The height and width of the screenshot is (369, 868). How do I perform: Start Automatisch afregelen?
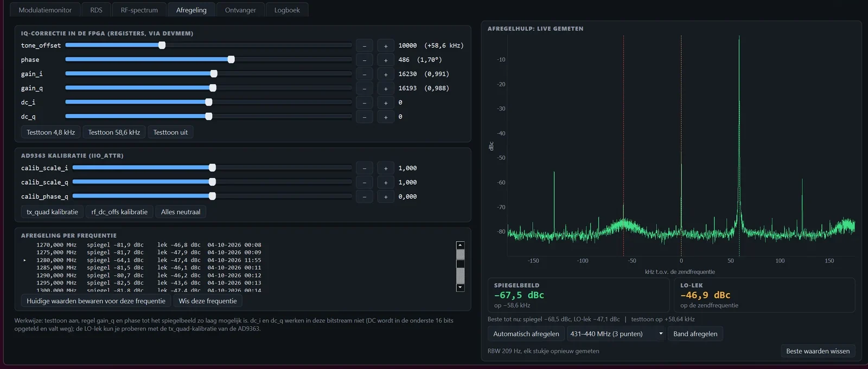(x=526, y=334)
